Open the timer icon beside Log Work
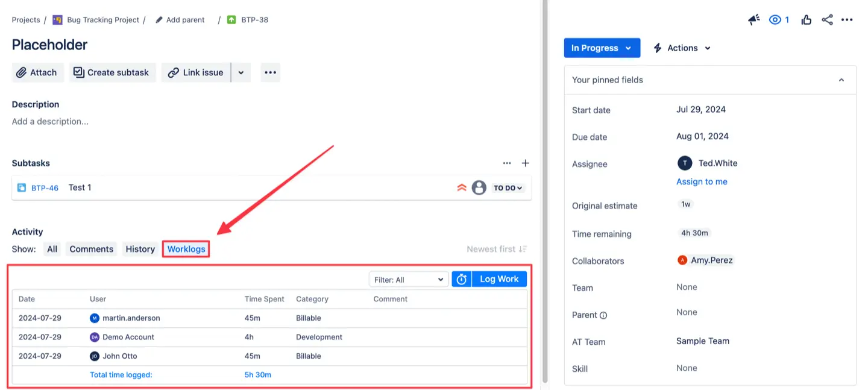This screenshot has width=868, height=390. coord(461,278)
